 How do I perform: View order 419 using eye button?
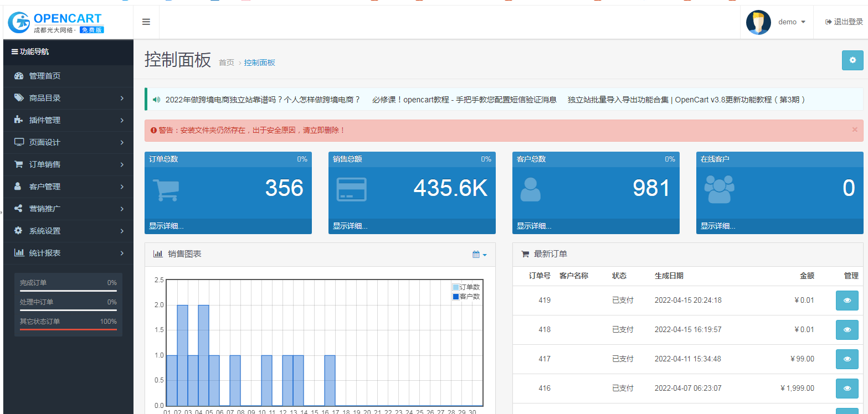tap(847, 301)
